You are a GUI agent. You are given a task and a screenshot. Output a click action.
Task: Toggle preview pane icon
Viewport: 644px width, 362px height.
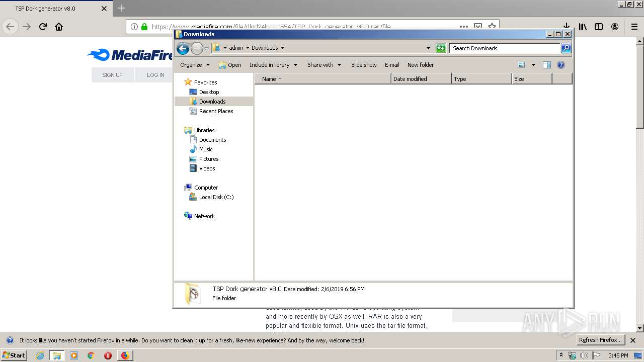[x=547, y=65]
